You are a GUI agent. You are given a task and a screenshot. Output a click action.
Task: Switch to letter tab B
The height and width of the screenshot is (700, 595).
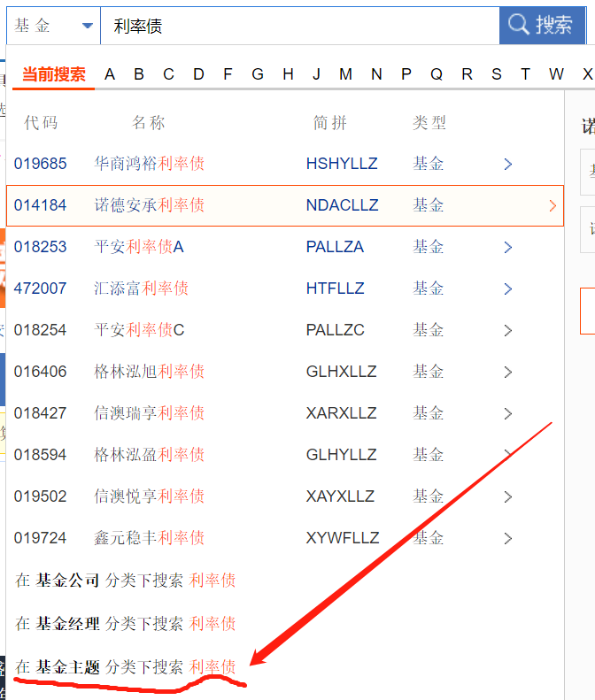[x=139, y=74]
